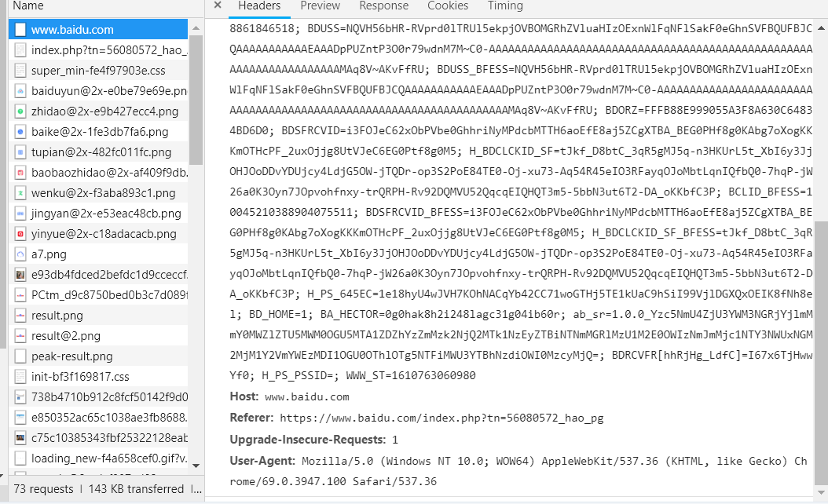The width and height of the screenshot is (828, 504).
Task: Click the result.png thumbnail icon
Action: point(20,315)
